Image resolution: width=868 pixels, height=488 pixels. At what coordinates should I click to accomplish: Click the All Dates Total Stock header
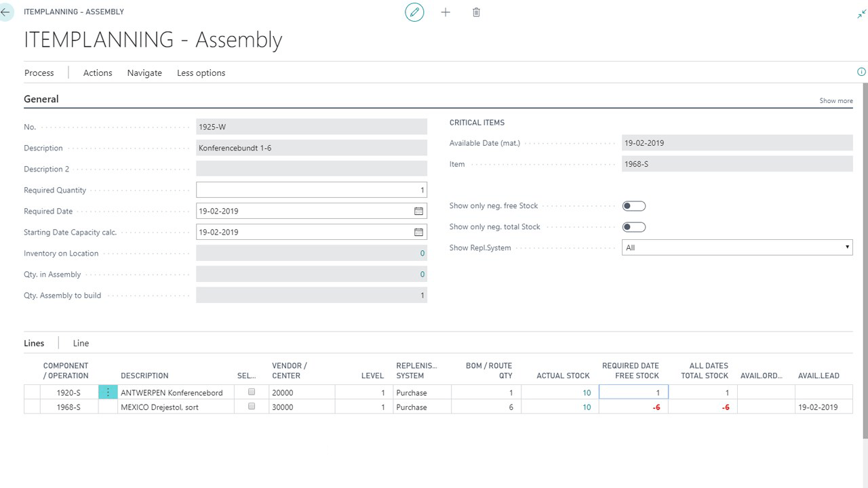(x=705, y=371)
